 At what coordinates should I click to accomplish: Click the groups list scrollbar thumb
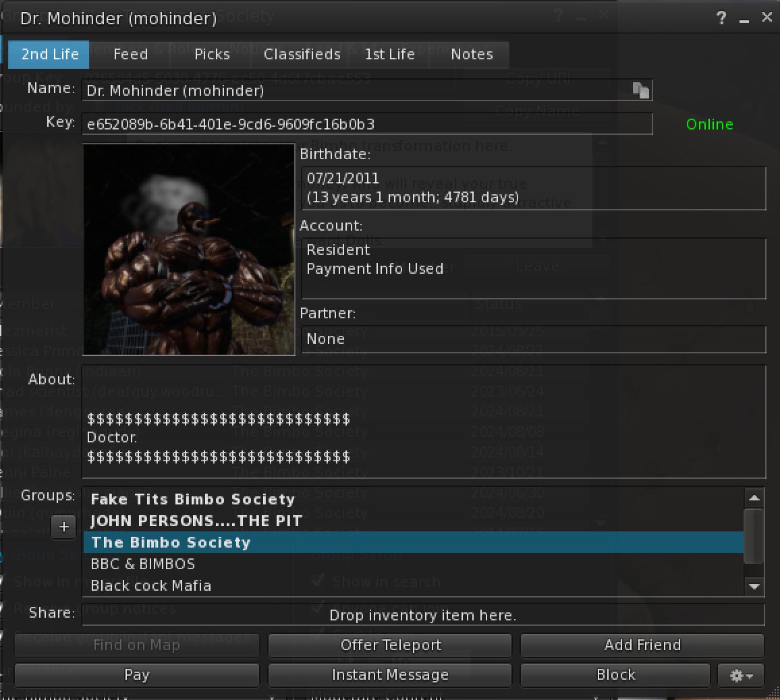tap(754, 536)
